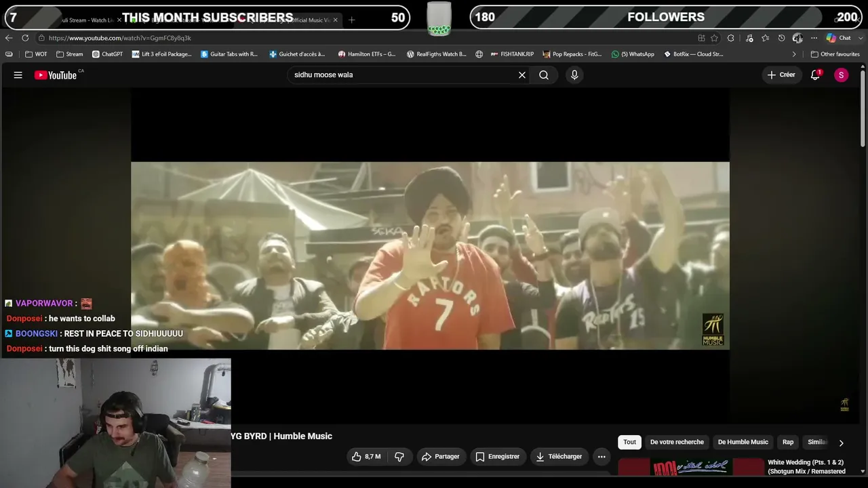Download the video with Télécharger

tap(559, 457)
